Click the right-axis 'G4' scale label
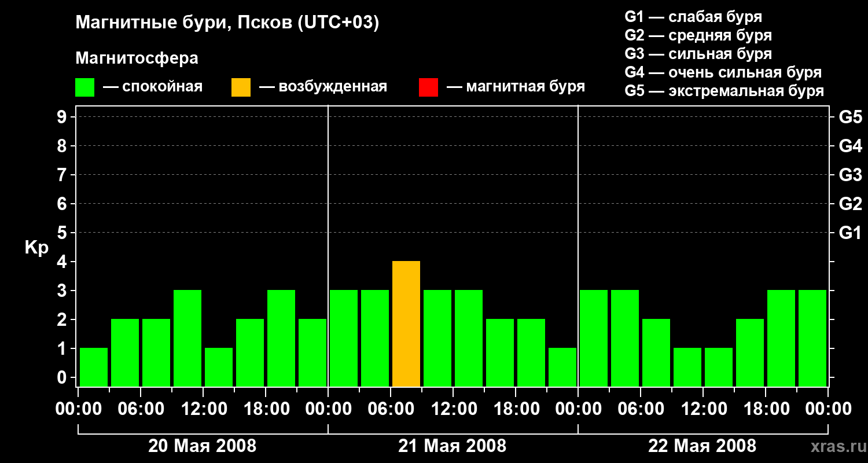 850,146
